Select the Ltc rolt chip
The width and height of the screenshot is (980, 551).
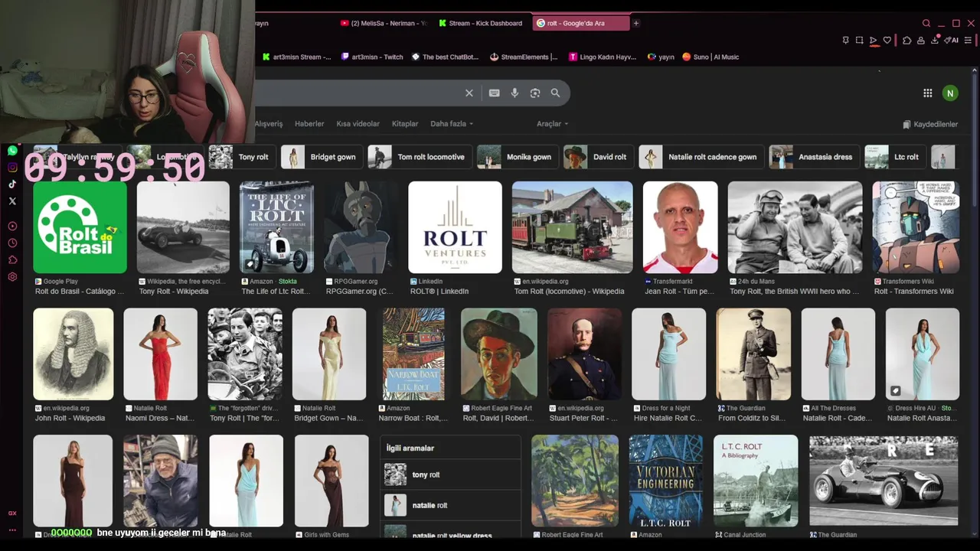pyautogui.click(x=895, y=157)
